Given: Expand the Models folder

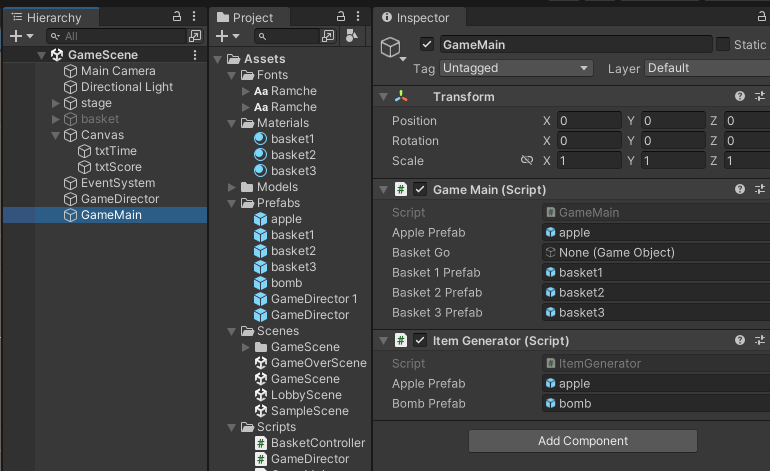Looking at the screenshot, I should [232, 187].
